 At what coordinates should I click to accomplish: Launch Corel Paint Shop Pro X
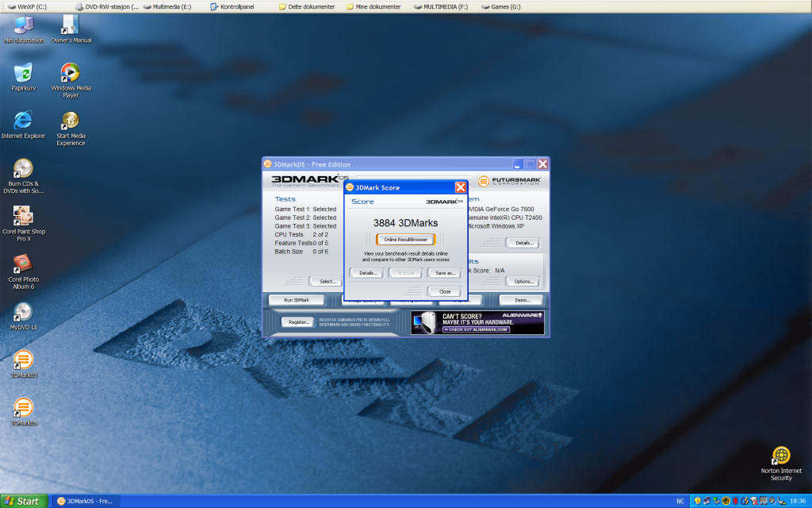[x=23, y=224]
